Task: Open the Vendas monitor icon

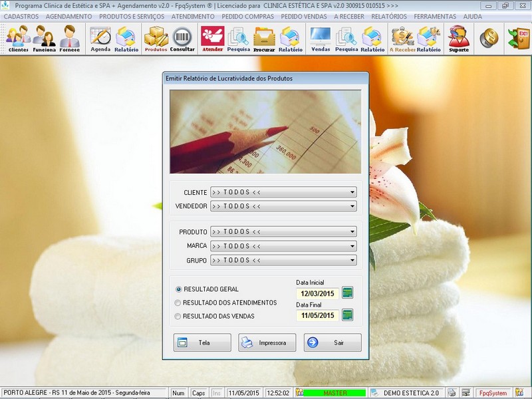Action: [321, 39]
